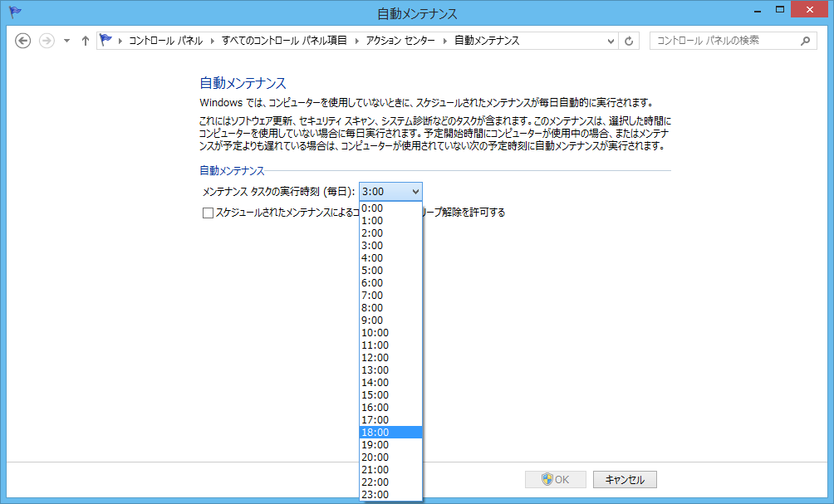
Task: Select 12:00 from the dropdown list
Action: (x=391, y=357)
